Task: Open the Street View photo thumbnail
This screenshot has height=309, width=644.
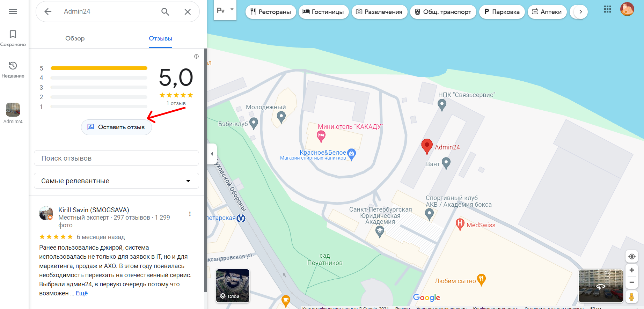Action: click(601, 286)
